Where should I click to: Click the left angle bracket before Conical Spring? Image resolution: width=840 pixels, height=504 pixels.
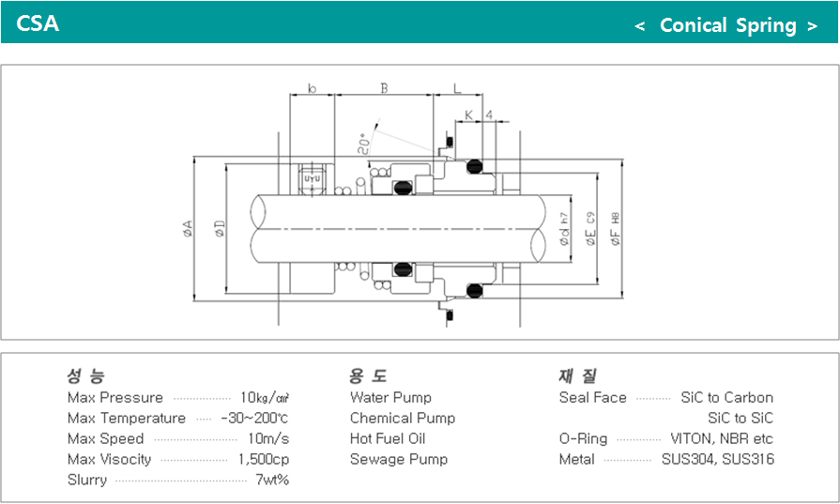[640, 26]
